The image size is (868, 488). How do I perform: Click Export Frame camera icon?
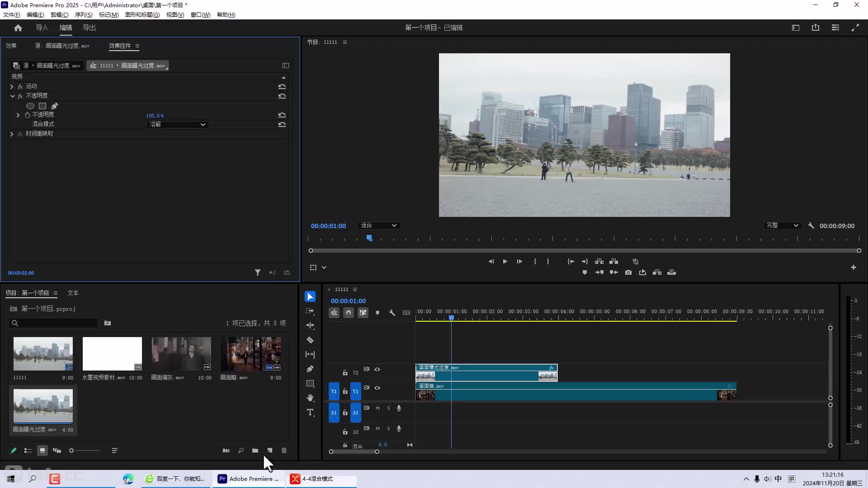click(x=628, y=272)
